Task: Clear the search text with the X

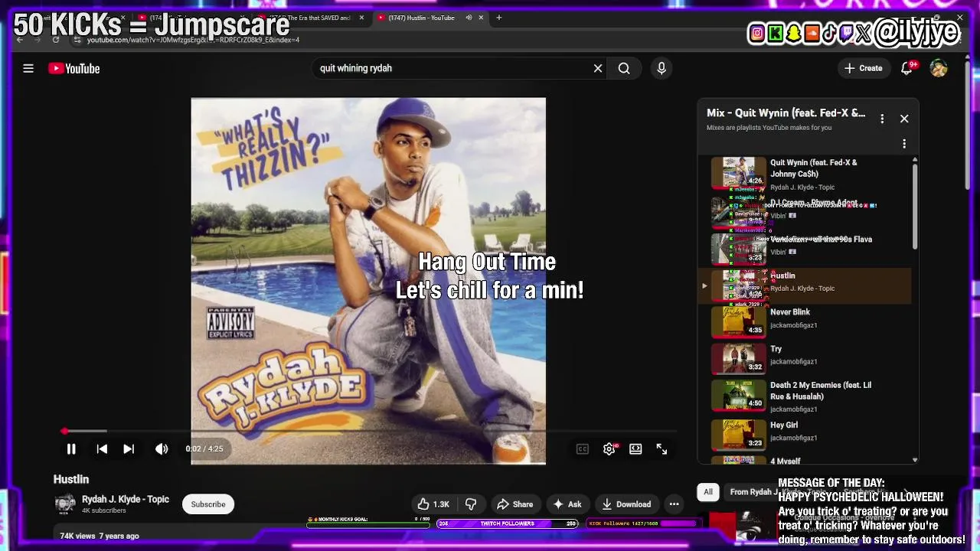Action: point(598,68)
